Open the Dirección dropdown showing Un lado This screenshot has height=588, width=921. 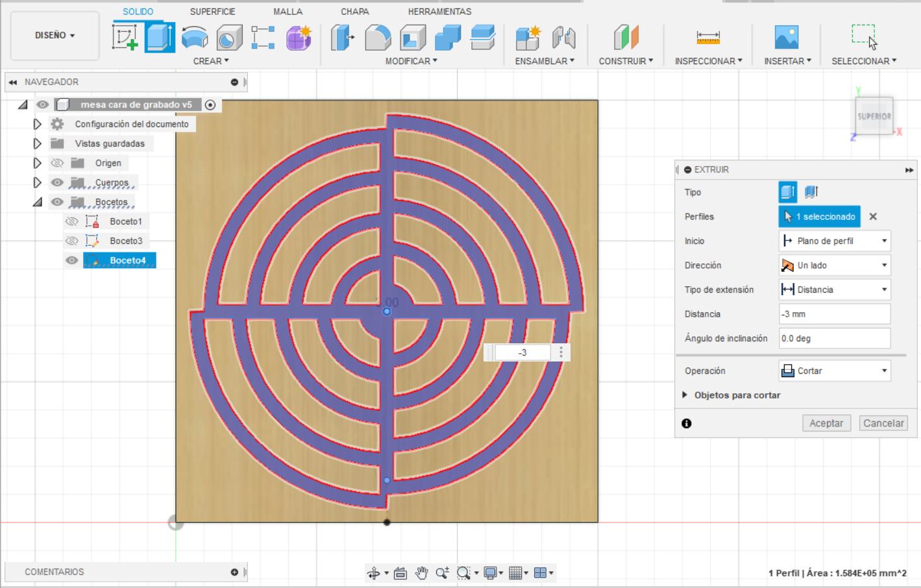[x=834, y=265]
